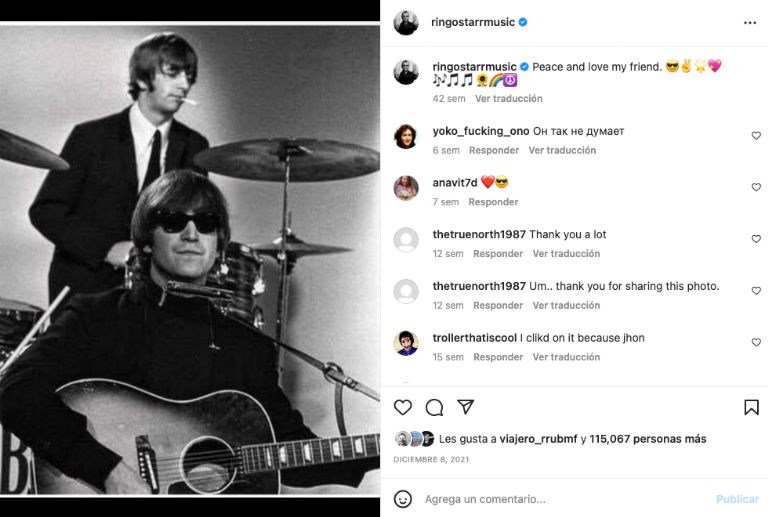Click "Responder" under anavit7d's comment
The image size is (768, 517).
tap(494, 202)
